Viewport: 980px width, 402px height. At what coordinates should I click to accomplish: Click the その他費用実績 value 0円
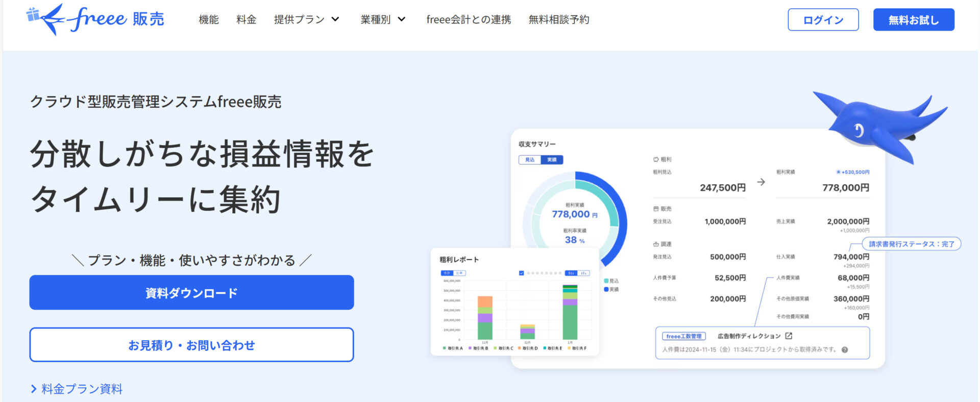[x=864, y=316]
